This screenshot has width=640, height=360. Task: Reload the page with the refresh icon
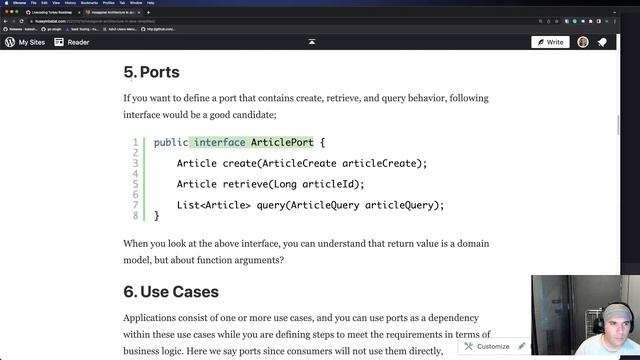tap(22, 21)
